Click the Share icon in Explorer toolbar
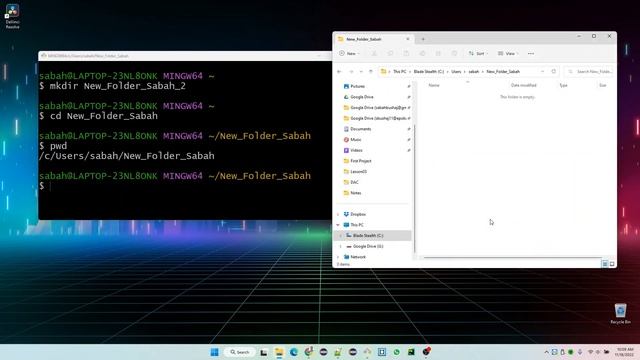This screenshot has height=360, width=640. [x=438, y=53]
